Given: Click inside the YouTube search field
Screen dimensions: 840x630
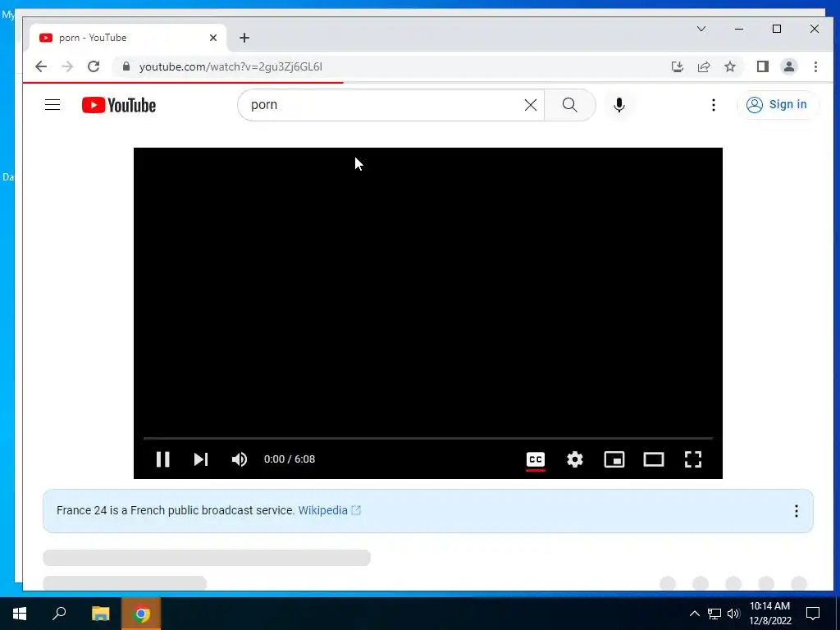Looking at the screenshot, I should 383,105.
